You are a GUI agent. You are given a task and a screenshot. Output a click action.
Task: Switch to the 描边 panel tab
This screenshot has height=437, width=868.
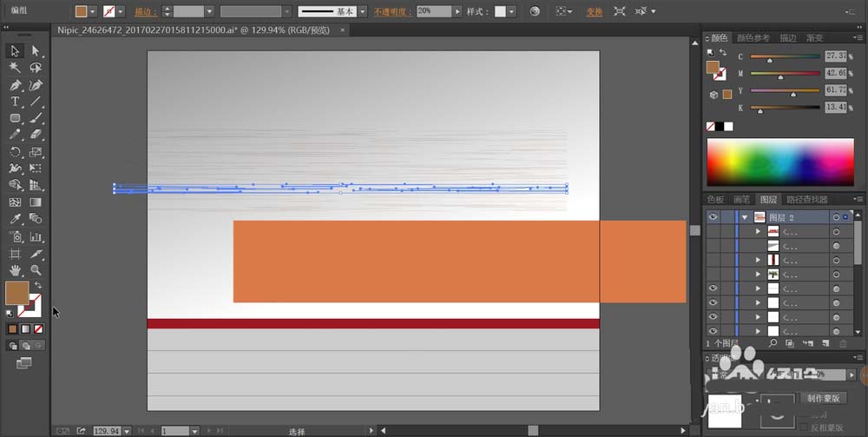tap(788, 37)
